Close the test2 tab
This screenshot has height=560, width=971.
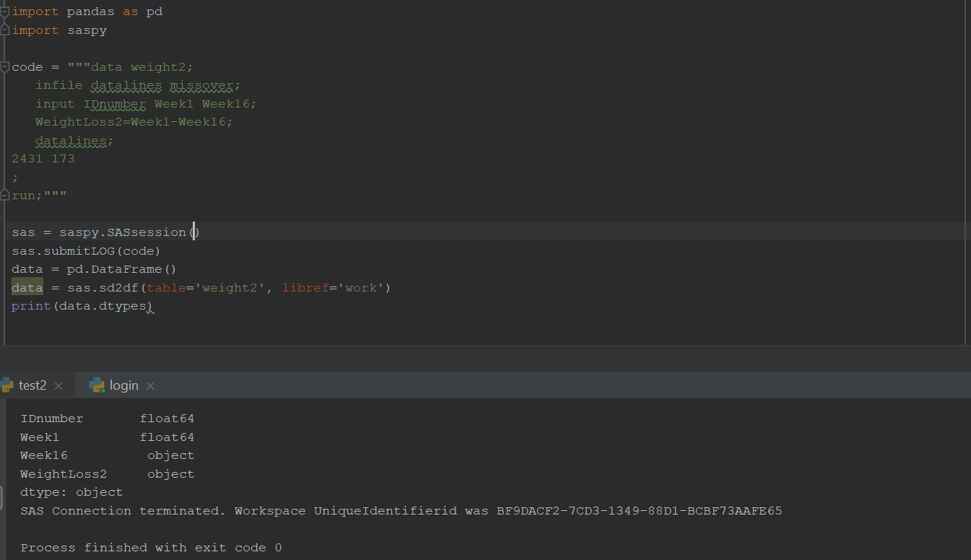pyautogui.click(x=59, y=385)
